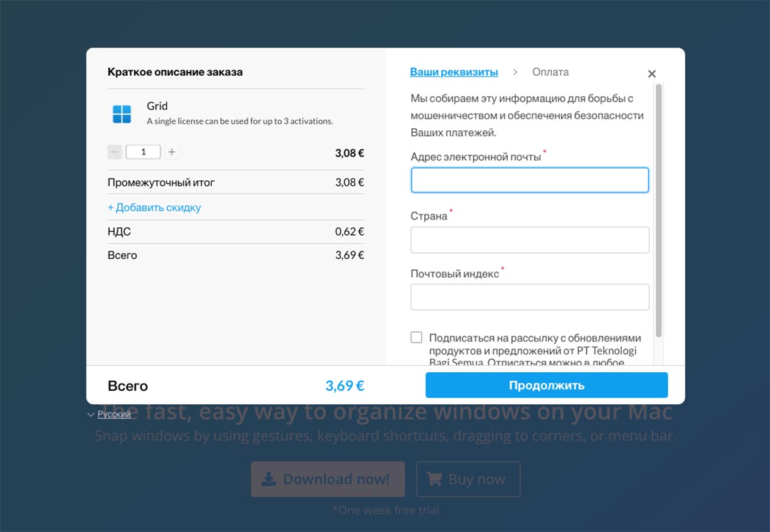
Task: Click the Почтовый индекс input field
Action: [x=529, y=297]
